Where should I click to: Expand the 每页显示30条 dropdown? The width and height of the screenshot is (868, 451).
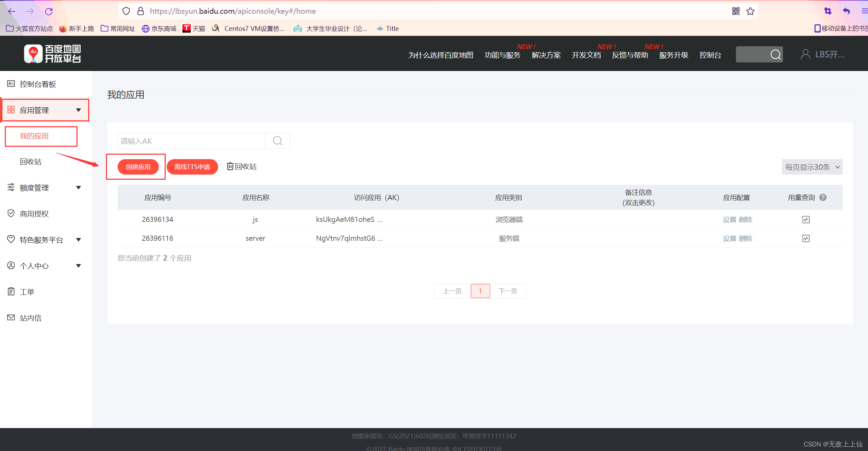tap(812, 167)
